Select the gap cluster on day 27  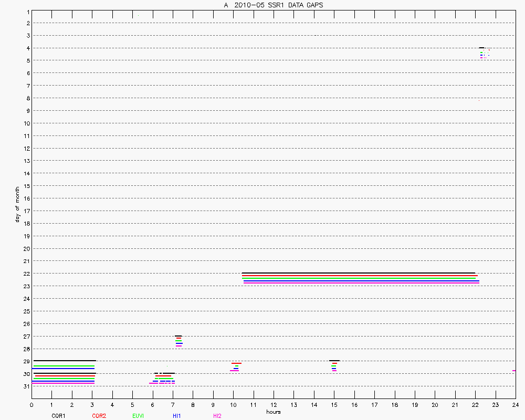click(178, 341)
